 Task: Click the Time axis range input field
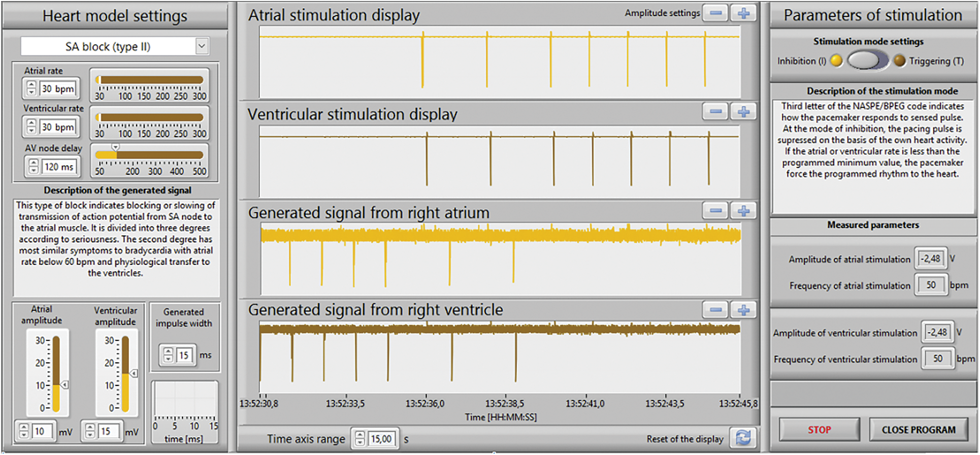(x=381, y=439)
